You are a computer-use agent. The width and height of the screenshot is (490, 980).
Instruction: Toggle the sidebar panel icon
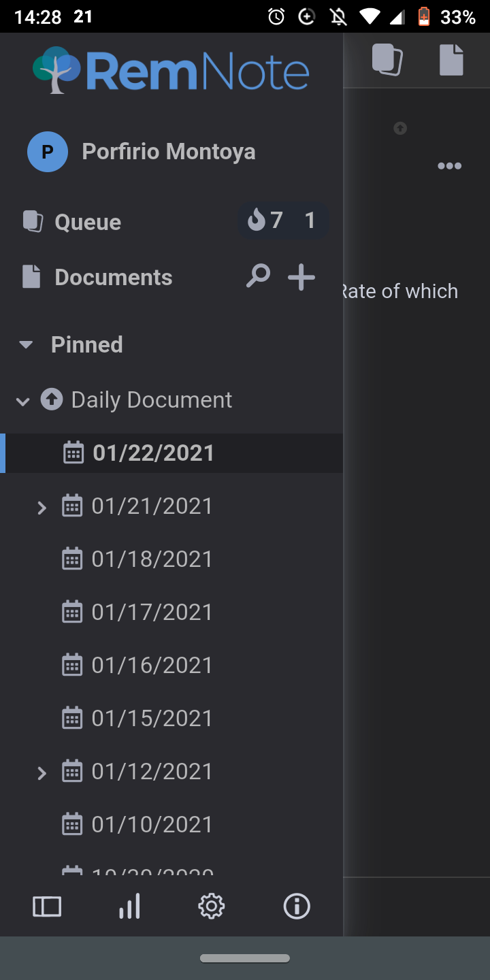point(47,906)
